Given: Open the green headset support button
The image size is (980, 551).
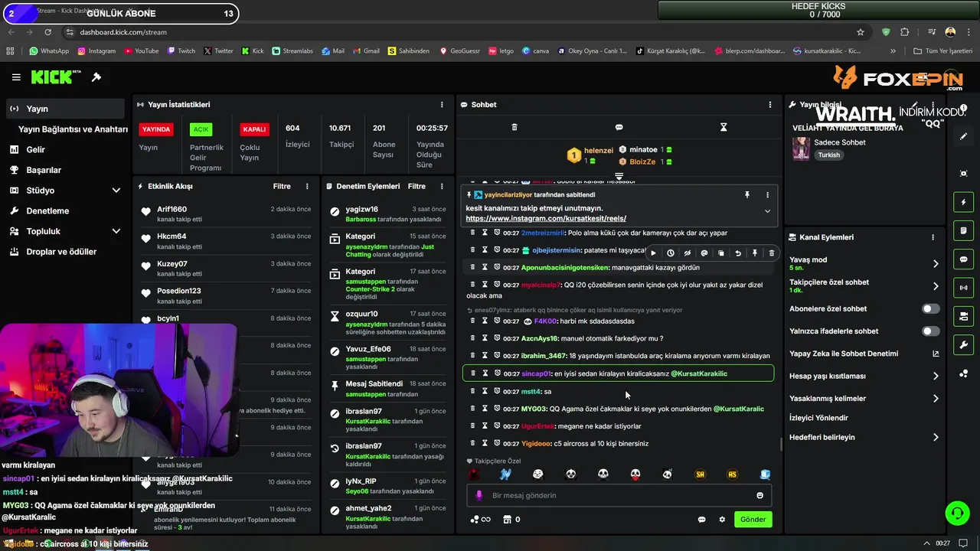Looking at the screenshot, I should 956,513.
